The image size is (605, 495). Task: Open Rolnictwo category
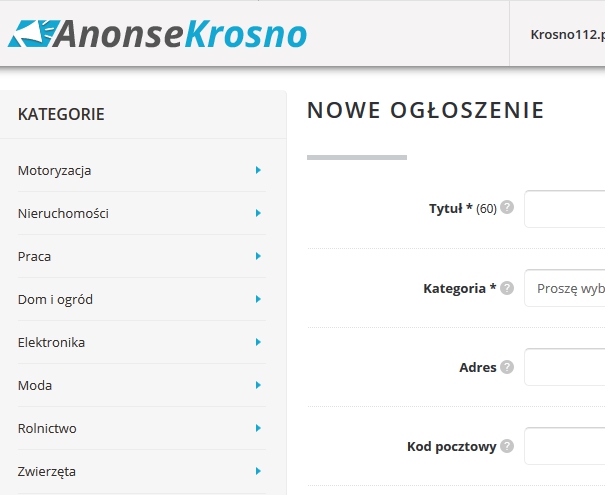47,428
